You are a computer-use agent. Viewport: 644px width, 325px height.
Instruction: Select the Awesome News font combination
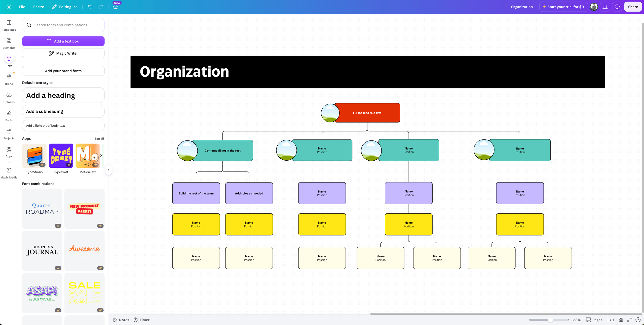85,251
